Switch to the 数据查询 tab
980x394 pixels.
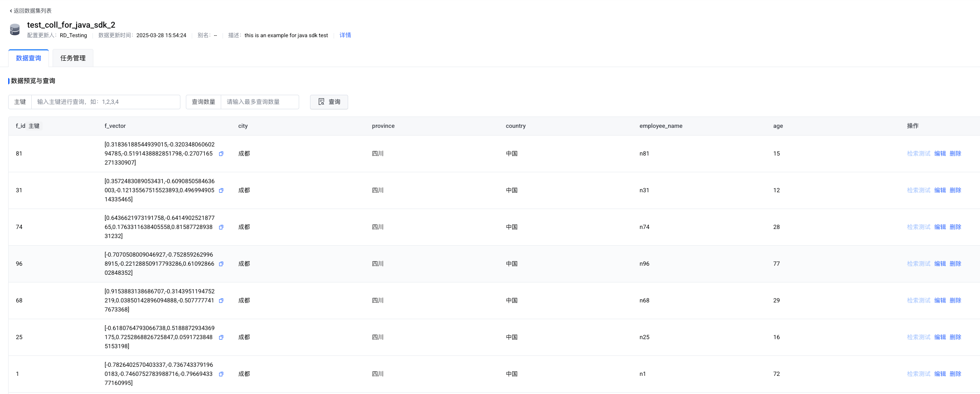(29, 58)
